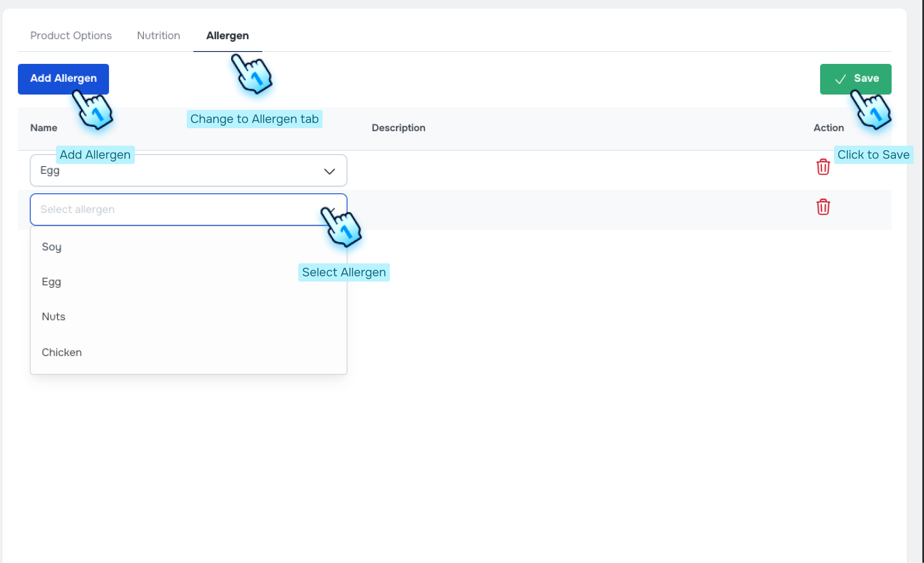Open the Select allergen dropdown
The image size is (924, 563).
[x=189, y=209]
